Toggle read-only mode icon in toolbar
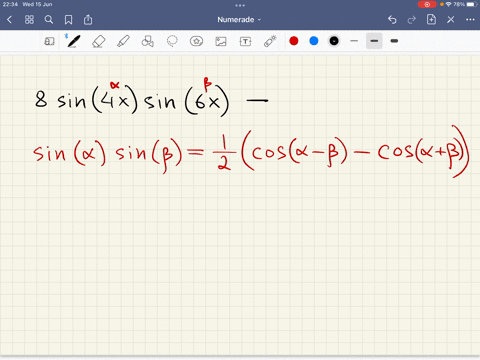The width and height of the screenshot is (480, 360). click(49, 41)
